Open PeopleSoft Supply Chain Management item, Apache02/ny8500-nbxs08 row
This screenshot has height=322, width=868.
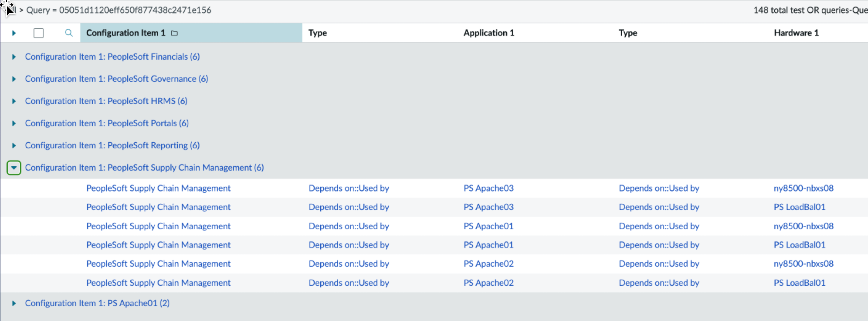159,264
